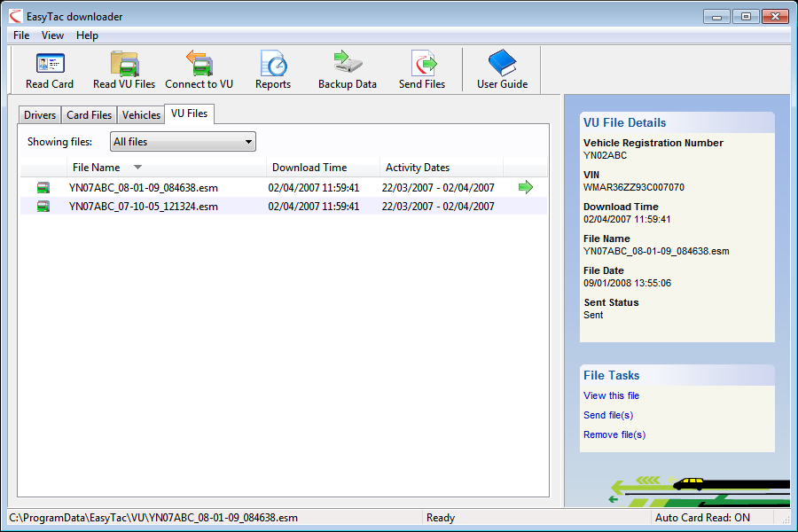Click File Name column sort arrow
798x532 pixels.
point(137,167)
